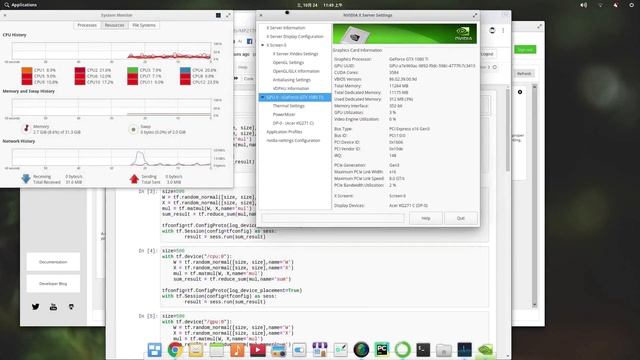Open the Mail app in the dock
640x360 pixels.
(196, 350)
